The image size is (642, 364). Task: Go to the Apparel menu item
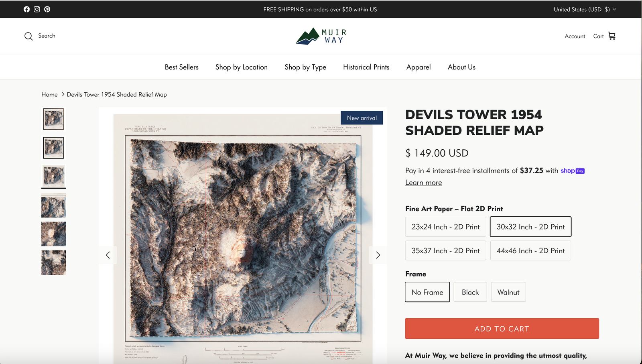tap(419, 67)
